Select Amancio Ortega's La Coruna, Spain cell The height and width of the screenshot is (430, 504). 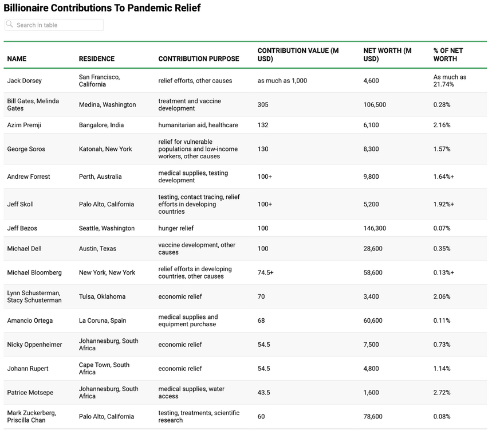click(103, 320)
